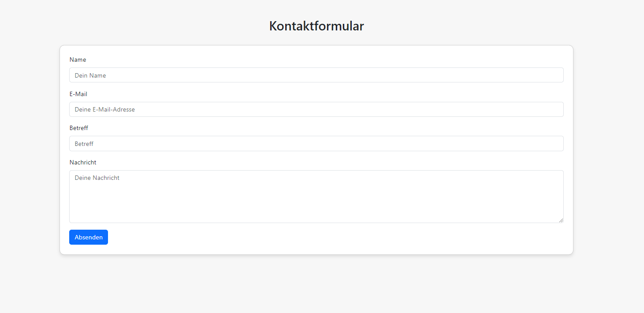Click the Kontaktformular page heading
644x313 pixels.
point(316,26)
